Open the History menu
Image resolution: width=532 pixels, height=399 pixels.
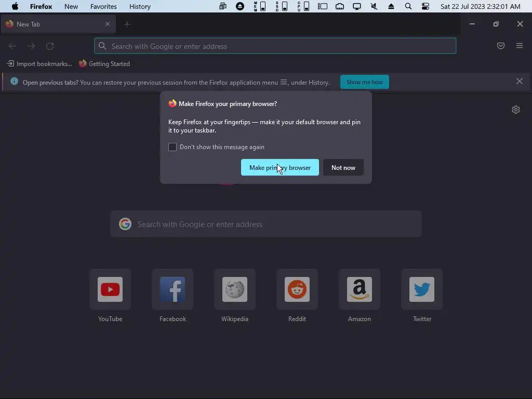tap(140, 6)
